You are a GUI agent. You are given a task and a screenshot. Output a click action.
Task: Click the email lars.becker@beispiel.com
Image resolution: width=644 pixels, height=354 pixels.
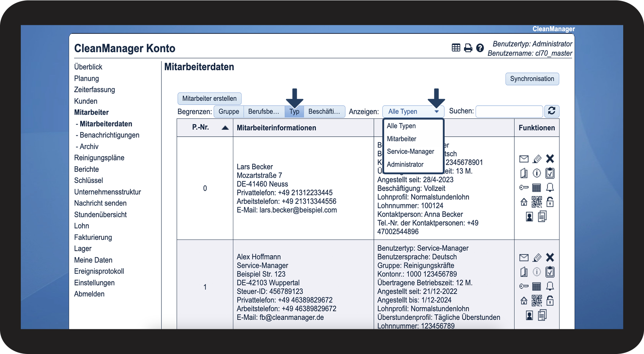click(x=298, y=210)
